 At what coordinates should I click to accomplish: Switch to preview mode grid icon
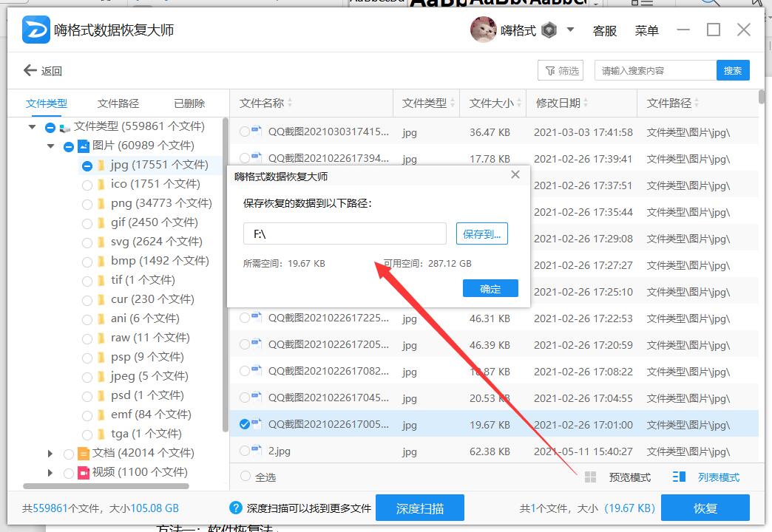click(x=590, y=477)
